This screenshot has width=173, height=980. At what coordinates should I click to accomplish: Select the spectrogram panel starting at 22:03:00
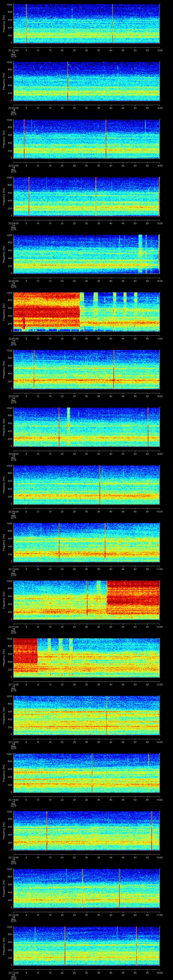86,139
